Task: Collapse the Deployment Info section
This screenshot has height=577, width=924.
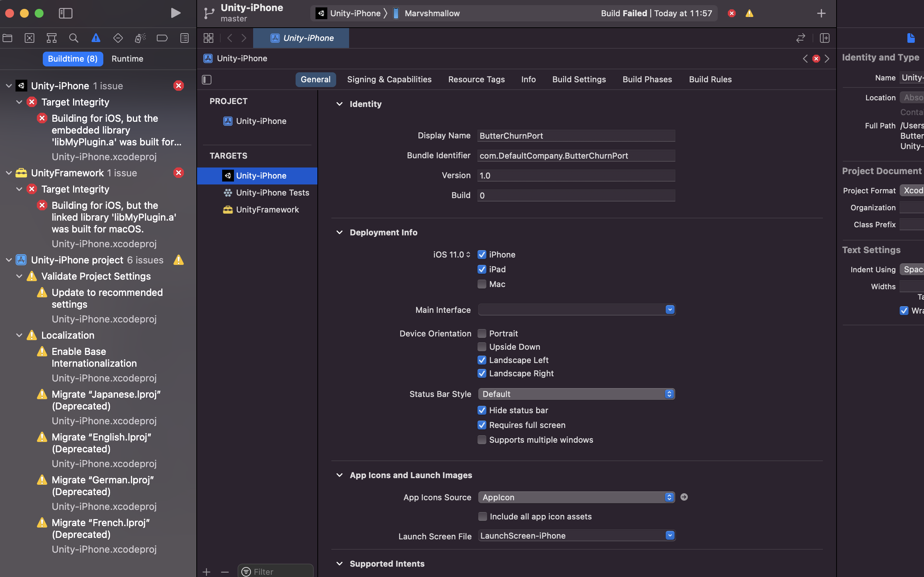Action: [x=340, y=232]
